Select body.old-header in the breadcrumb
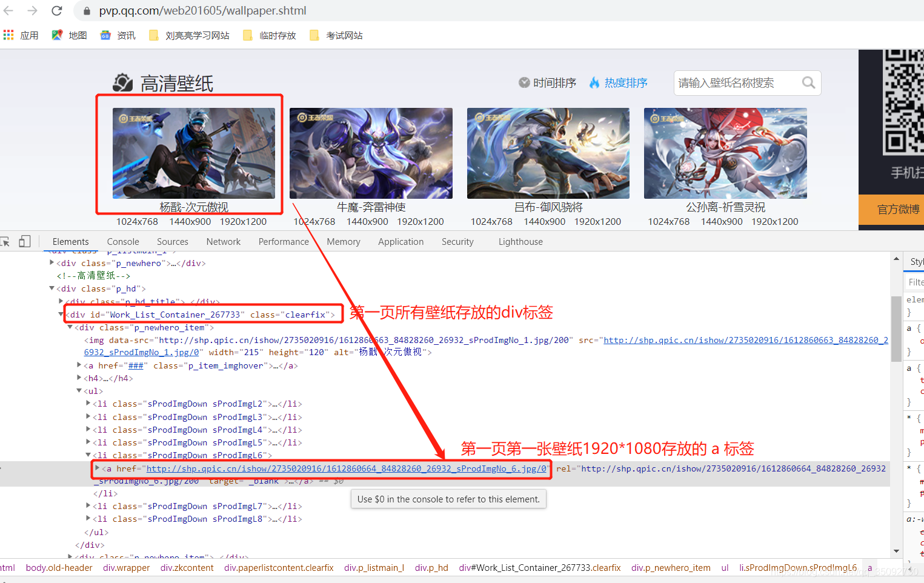This screenshot has height=583, width=924. (x=59, y=568)
